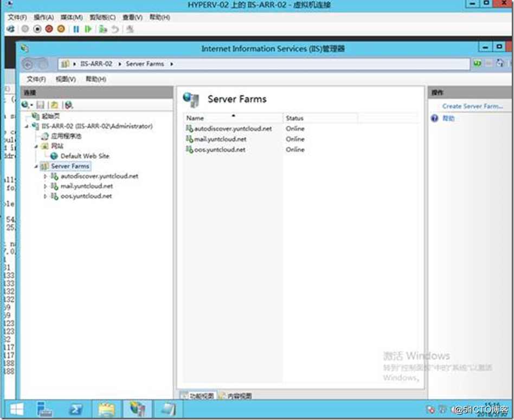Click the connect globe icon in Connections toolbar
514x420 pixels.
pyautogui.click(x=26, y=105)
